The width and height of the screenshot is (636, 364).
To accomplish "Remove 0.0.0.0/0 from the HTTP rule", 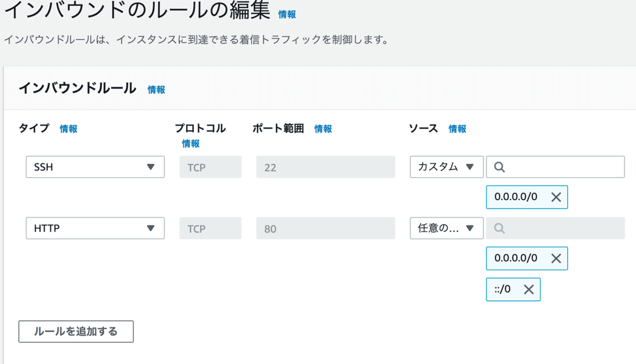I will pyautogui.click(x=556, y=259).
